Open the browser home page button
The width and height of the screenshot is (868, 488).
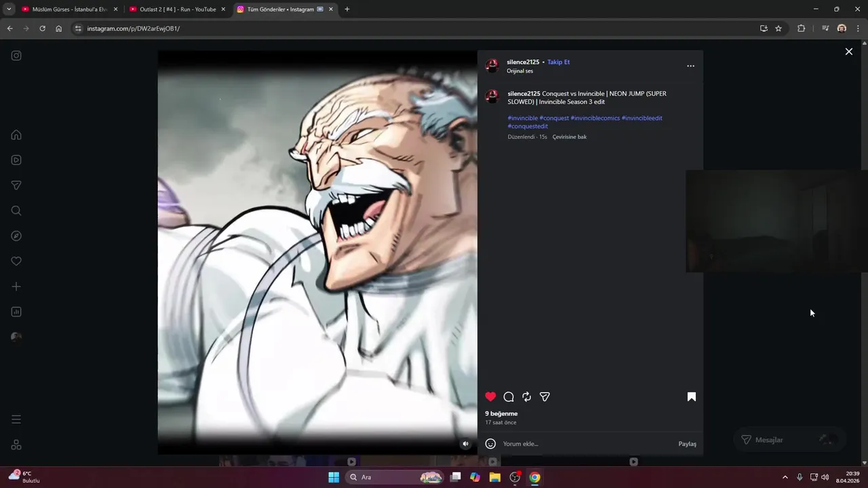coord(59,28)
